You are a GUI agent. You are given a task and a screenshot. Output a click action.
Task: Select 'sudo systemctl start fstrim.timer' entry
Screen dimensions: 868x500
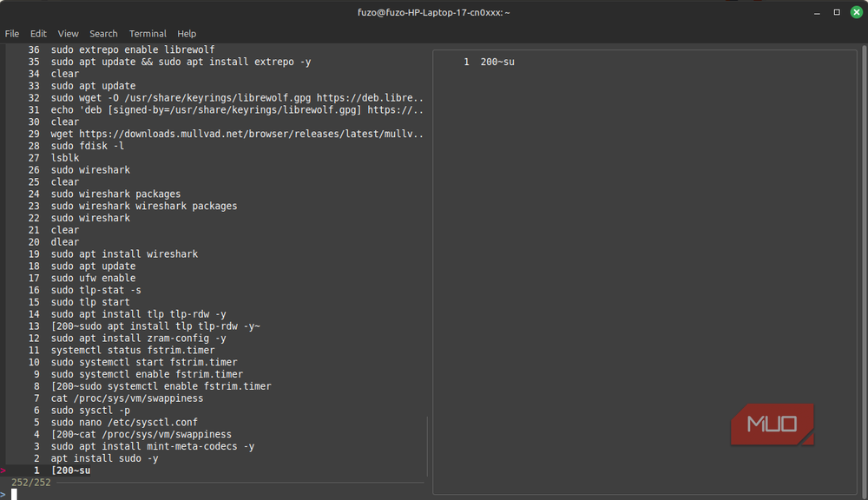pos(144,363)
